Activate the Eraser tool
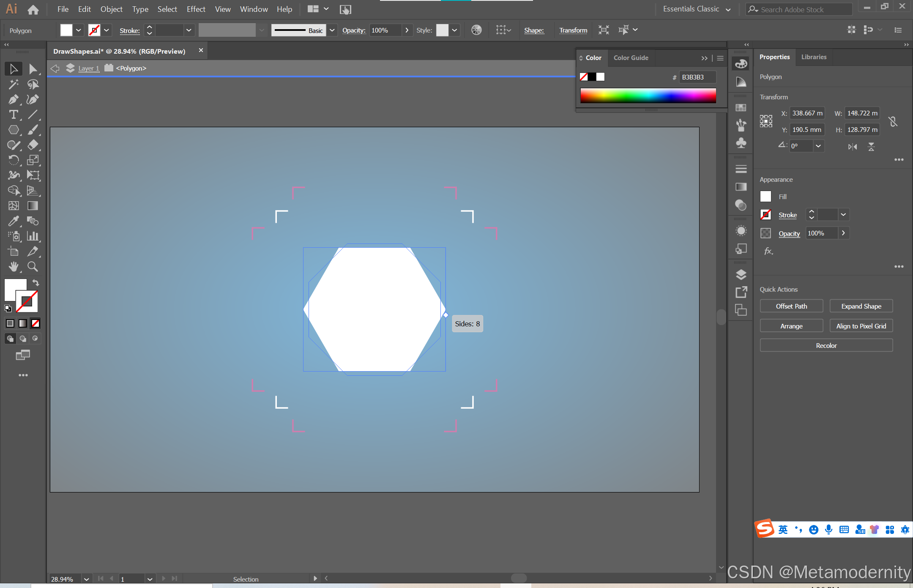The height and width of the screenshot is (588, 913). 33,145
